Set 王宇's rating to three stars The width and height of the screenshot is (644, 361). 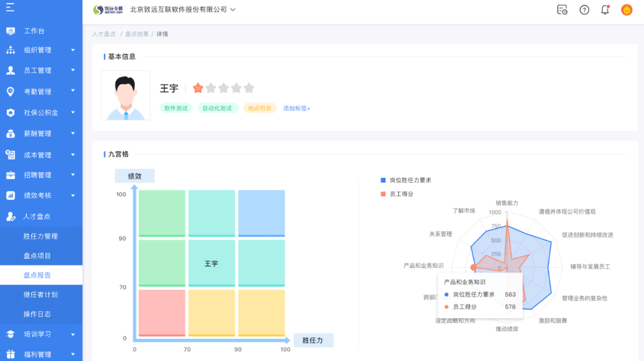224,88
